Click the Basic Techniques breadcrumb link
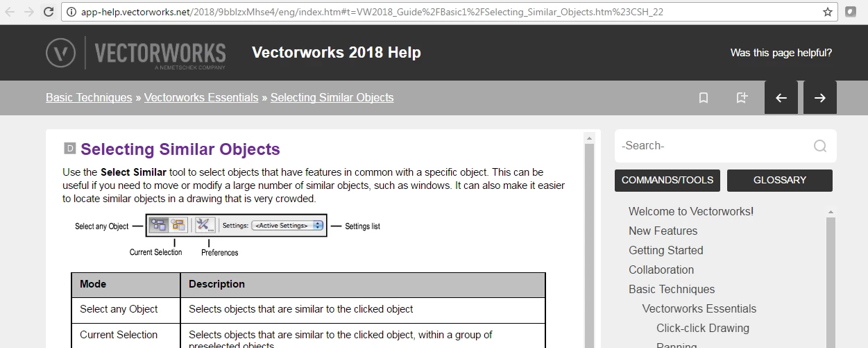Screen dimensions: 868x348 [89, 98]
